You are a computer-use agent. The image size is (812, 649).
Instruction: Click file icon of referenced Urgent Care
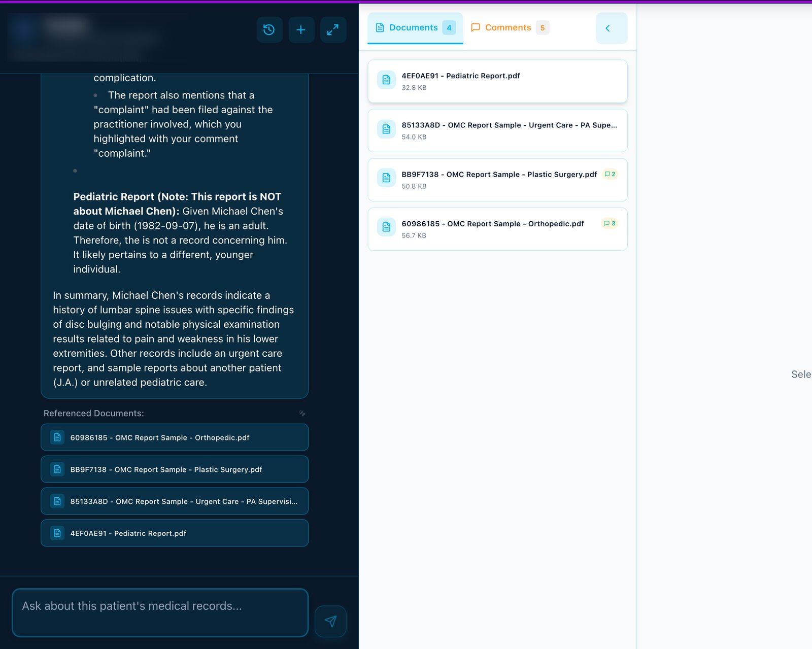tap(57, 501)
